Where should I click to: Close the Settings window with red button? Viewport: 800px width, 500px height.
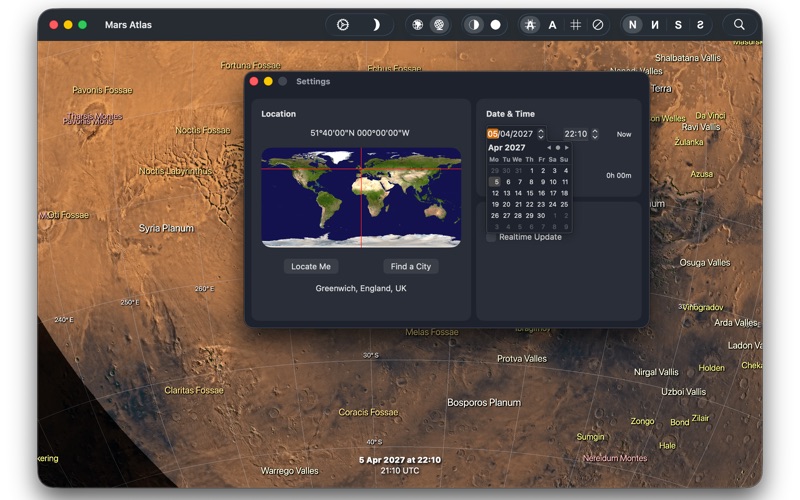click(x=254, y=81)
